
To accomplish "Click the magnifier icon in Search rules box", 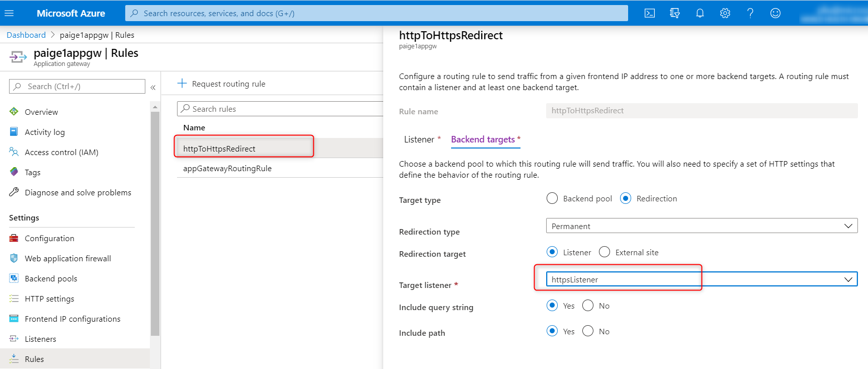I will (x=186, y=108).
